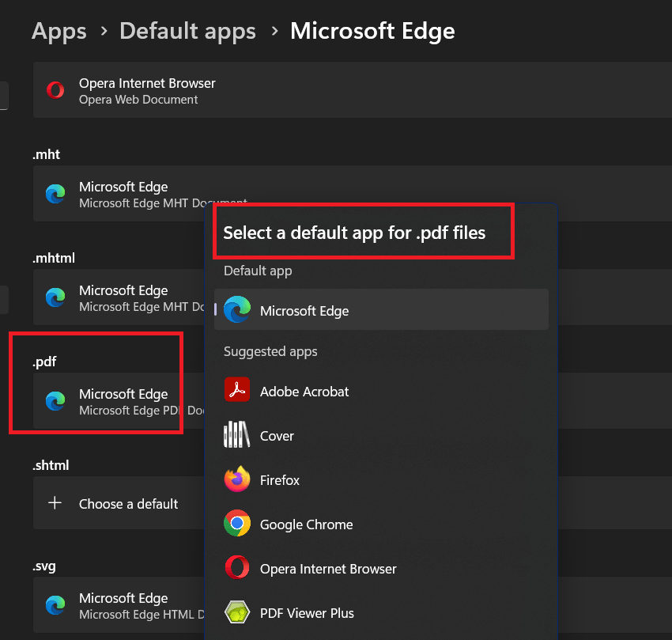Click the Microsoft Edge icon under Default app

237,309
